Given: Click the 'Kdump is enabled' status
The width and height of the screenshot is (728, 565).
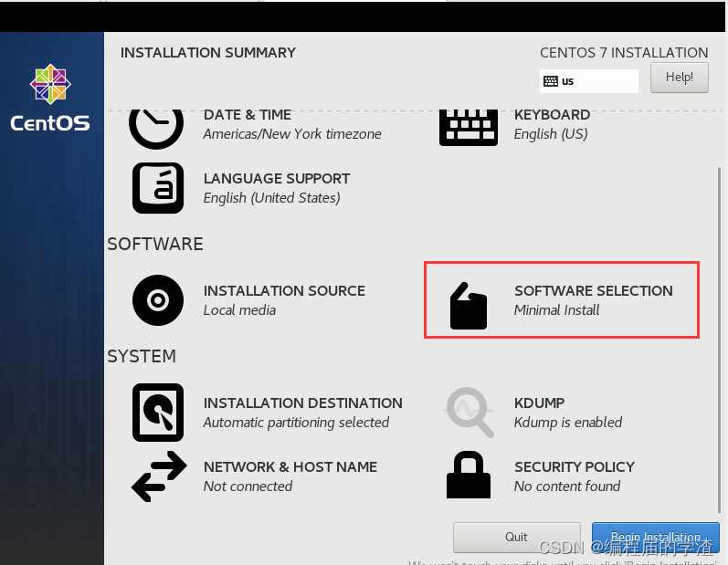Looking at the screenshot, I should [568, 423].
